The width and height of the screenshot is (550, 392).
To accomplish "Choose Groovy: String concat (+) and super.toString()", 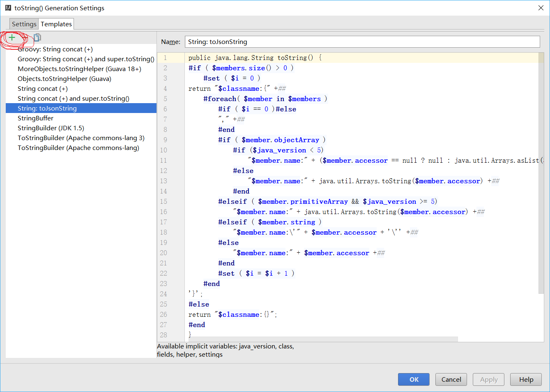I will coord(86,59).
